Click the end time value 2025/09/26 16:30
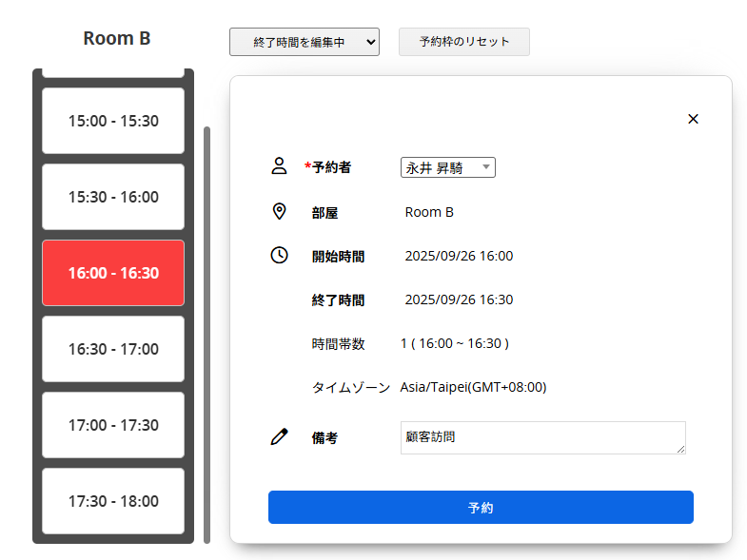 tap(459, 299)
